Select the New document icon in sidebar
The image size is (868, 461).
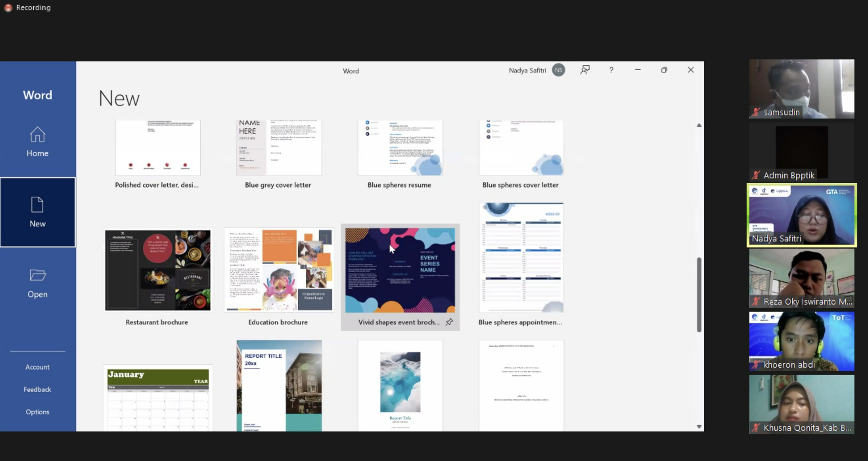(37, 205)
